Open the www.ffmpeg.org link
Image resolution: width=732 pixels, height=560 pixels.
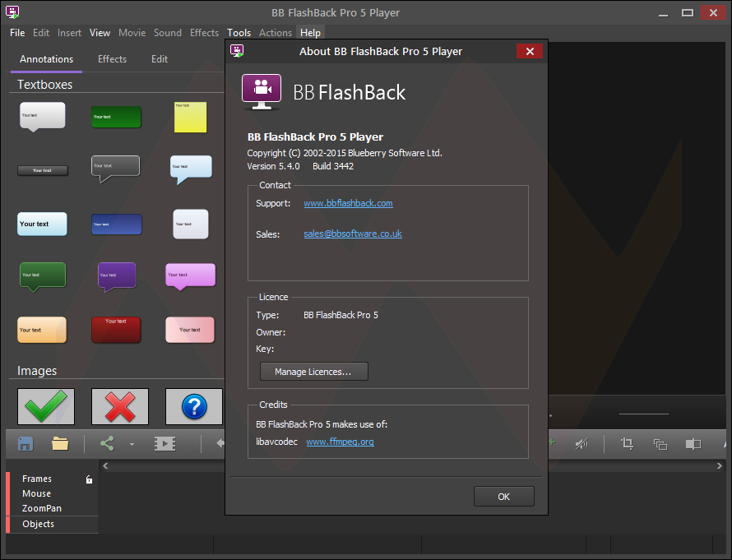341,442
